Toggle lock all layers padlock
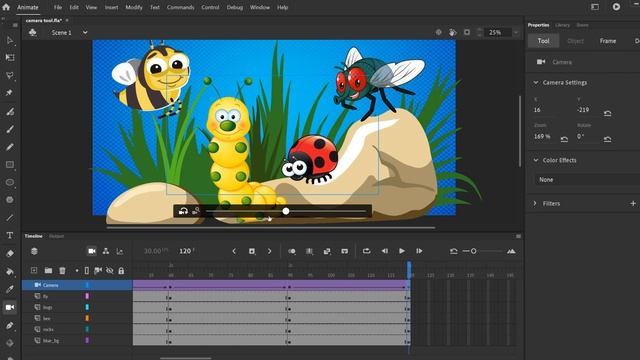640x360 pixels. pyautogui.click(x=121, y=270)
